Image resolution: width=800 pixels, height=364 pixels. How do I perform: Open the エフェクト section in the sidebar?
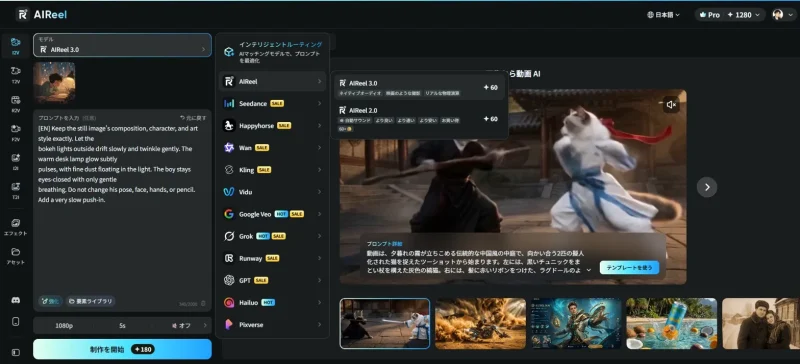(x=15, y=227)
